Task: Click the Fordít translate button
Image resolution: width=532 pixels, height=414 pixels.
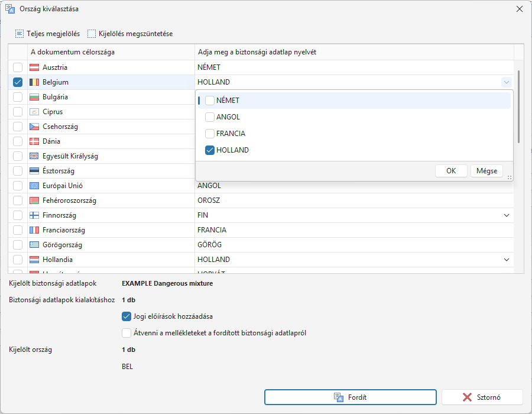Action: click(350, 397)
